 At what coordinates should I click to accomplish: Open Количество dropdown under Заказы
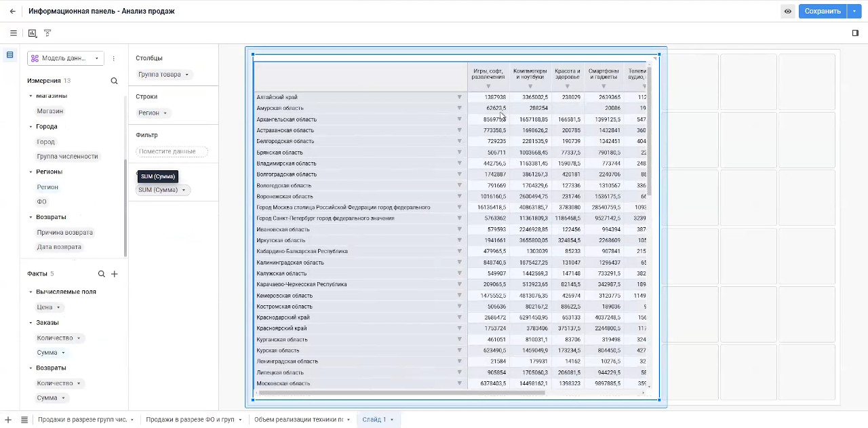tap(79, 338)
